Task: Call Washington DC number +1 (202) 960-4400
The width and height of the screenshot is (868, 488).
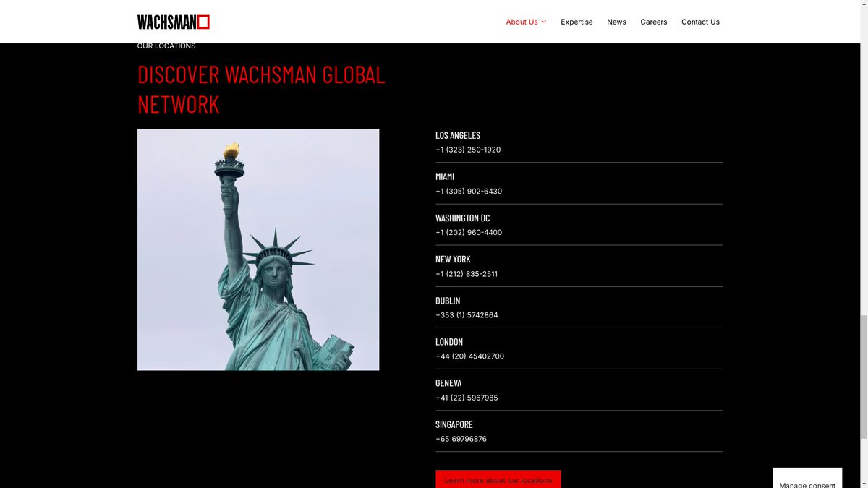Action: point(469,232)
